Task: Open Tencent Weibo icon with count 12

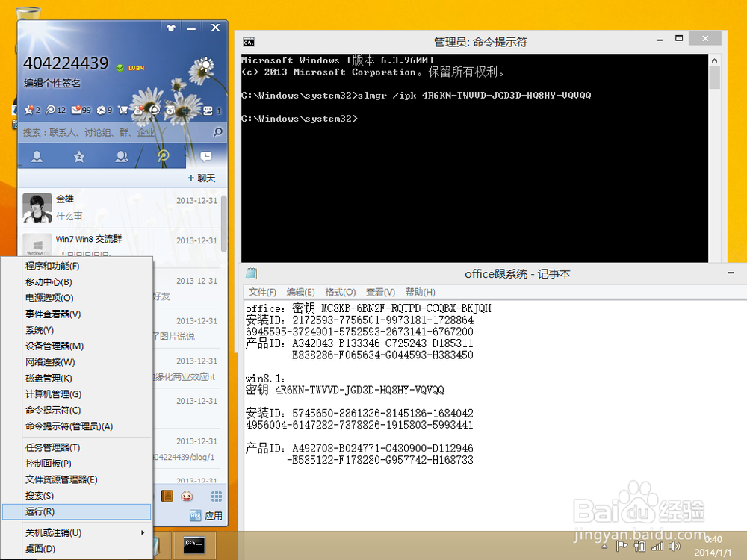Action: (55, 110)
